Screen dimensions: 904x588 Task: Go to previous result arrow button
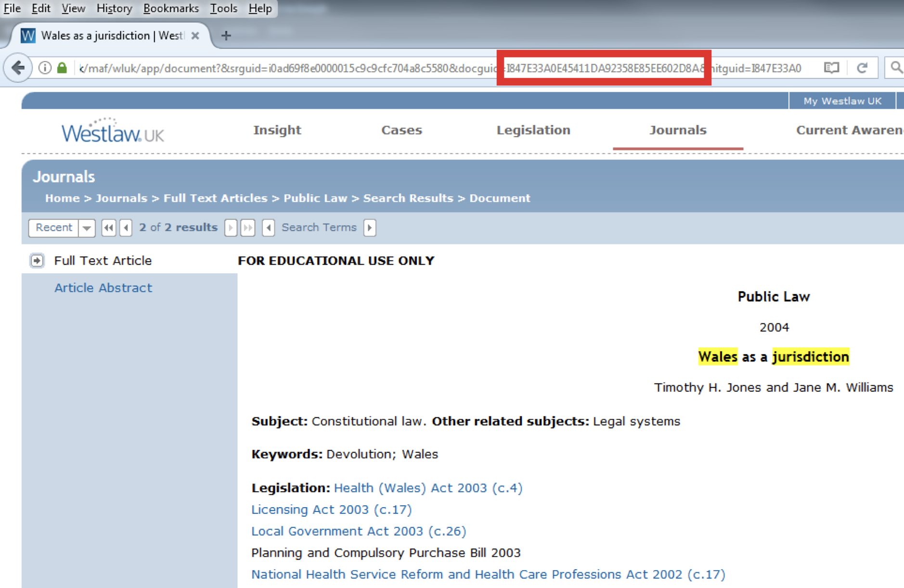[x=126, y=228]
